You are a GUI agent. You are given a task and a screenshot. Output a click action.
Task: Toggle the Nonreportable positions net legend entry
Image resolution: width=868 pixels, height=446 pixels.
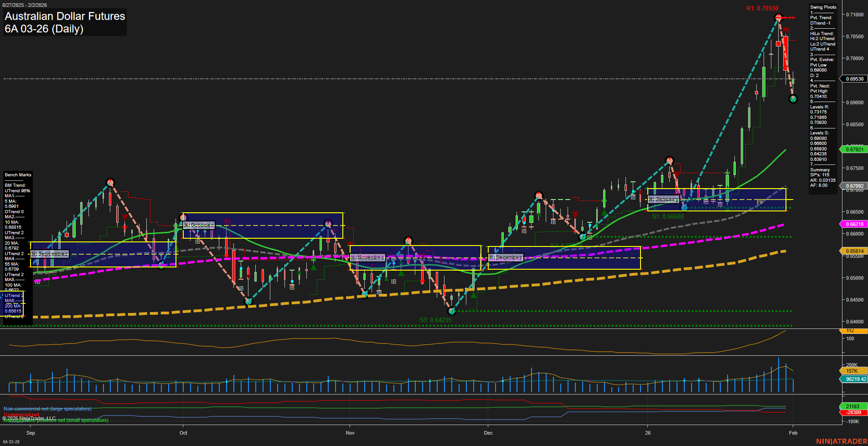coord(56,420)
